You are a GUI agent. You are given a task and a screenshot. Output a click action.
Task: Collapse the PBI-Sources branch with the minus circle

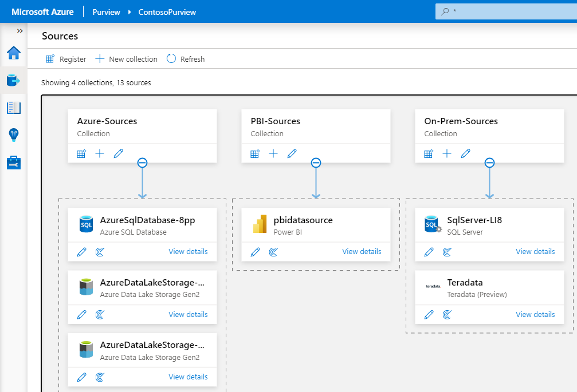[x=316, y=163]
